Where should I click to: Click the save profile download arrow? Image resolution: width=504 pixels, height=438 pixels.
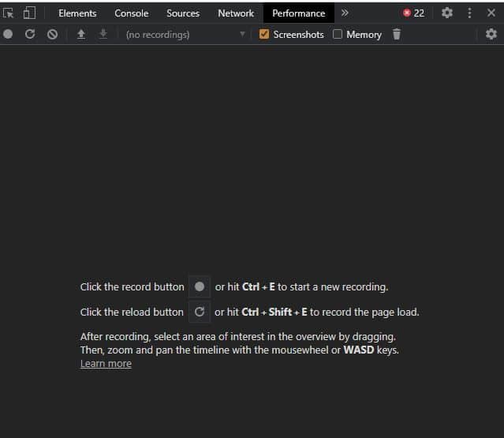point(103,35)
